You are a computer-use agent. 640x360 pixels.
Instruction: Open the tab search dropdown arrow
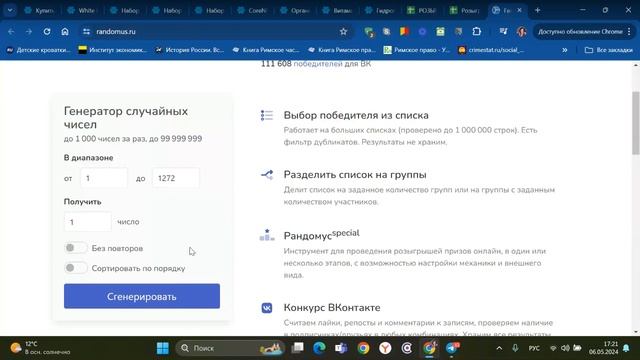click(10, 10)
